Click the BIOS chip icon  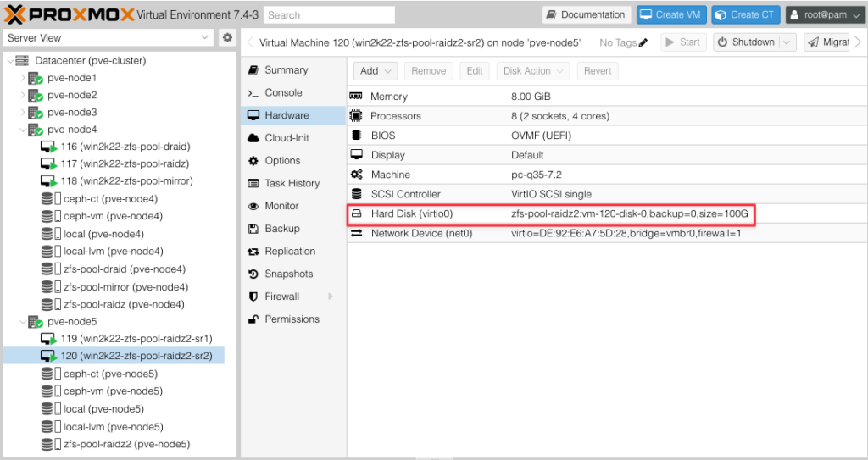(x=357, y=135)
